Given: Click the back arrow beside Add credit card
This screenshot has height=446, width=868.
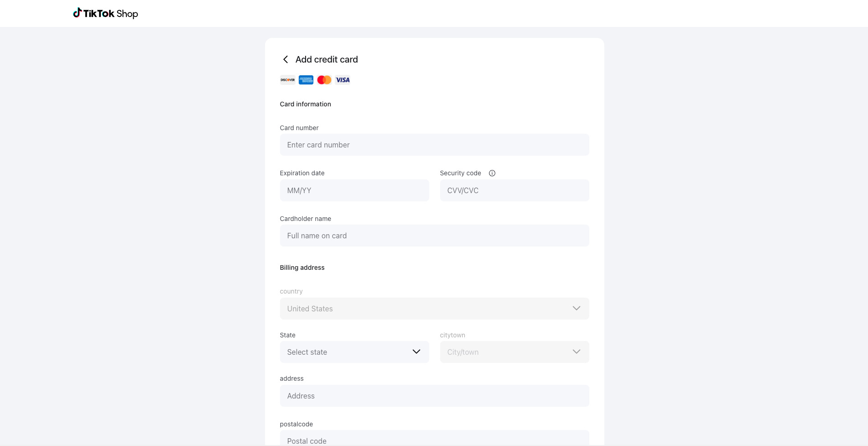Looking at the screenshot, I should [x=286, y=59].
